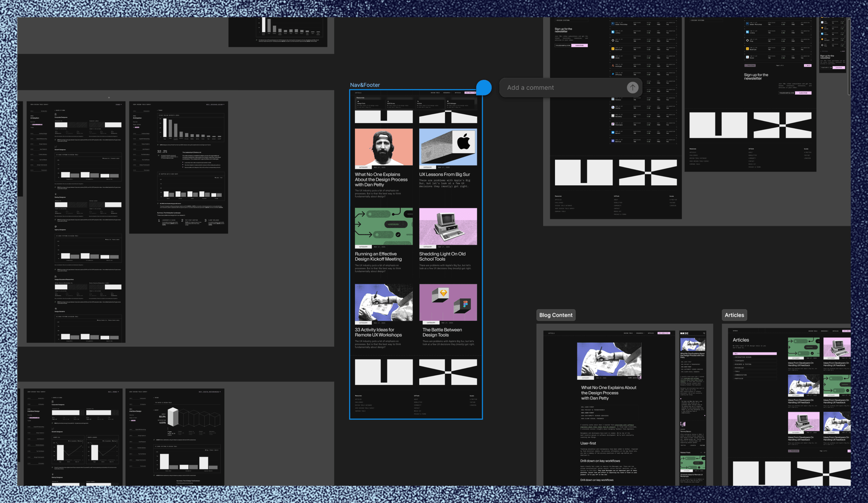The height and width of the screenshot is (503, 868).
Task: Click the Apple logo Big Sur article image
Action: coord(448,147)
